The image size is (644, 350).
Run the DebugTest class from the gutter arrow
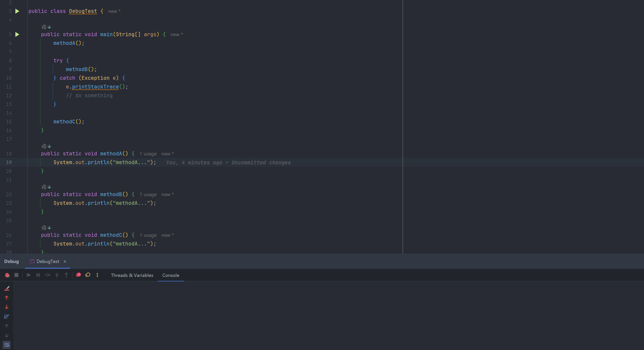click(17, 11)
